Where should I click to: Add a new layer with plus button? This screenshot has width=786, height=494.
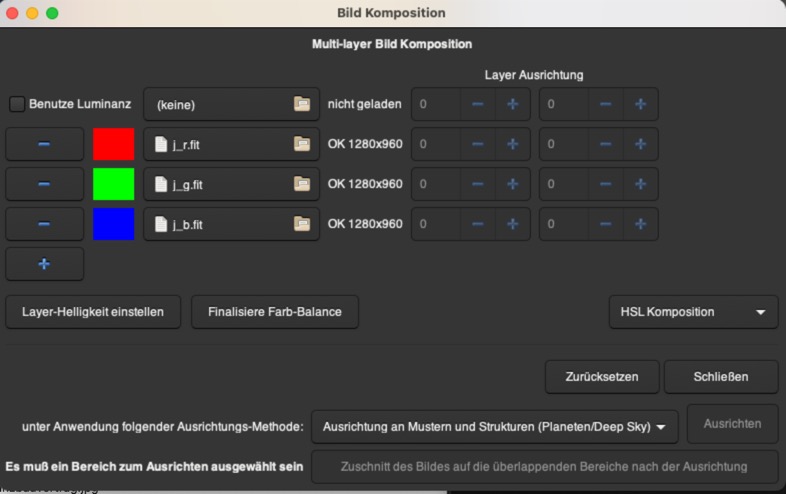click(44, 264)
